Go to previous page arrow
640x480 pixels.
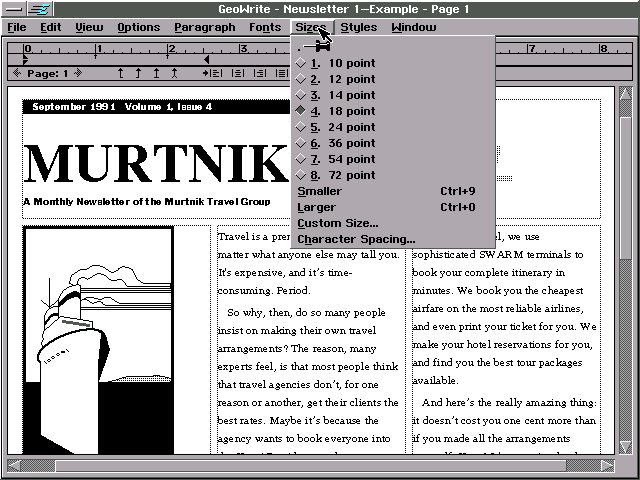click(x=17, y=73)
